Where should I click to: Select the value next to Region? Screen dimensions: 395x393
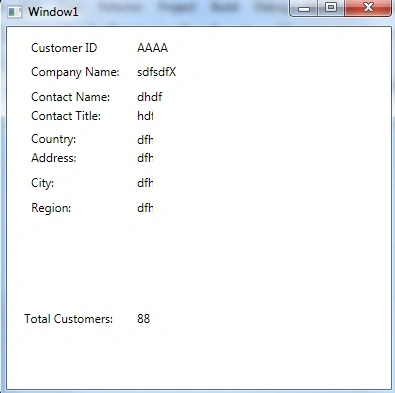coord(145,208)
